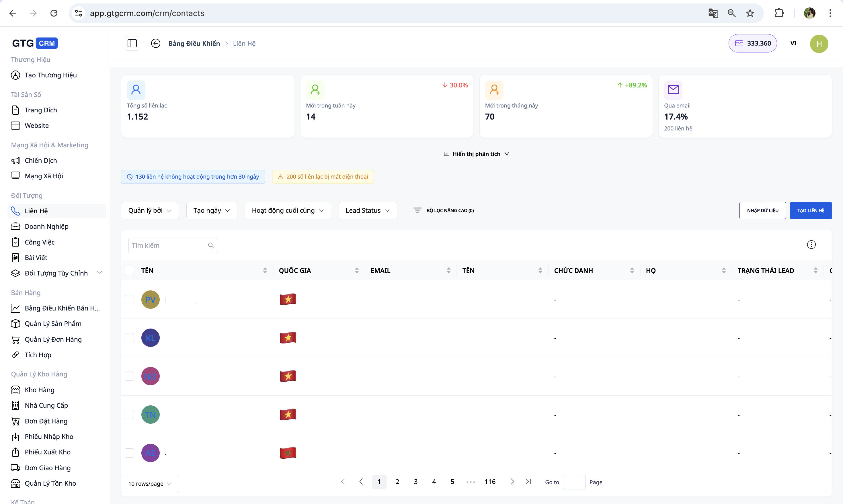Open the green H user avatar
This screenshot has width=843, height=504.
tap(819, 44)
